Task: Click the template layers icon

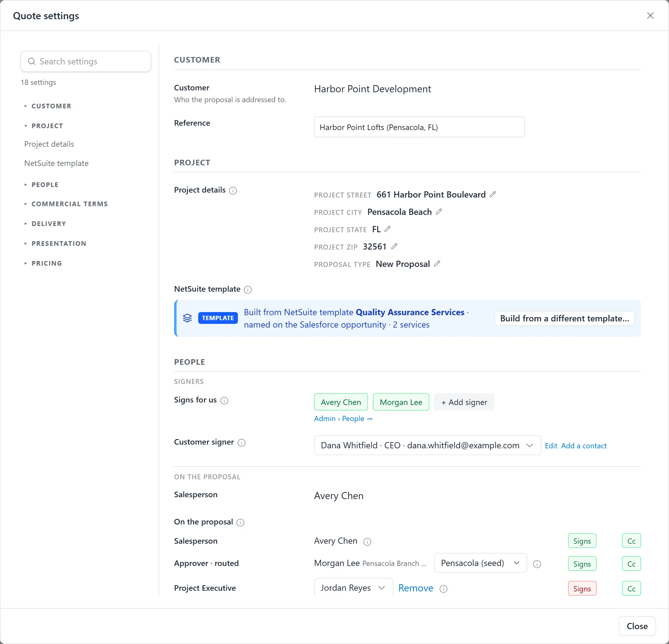Action: coord(187,318)
